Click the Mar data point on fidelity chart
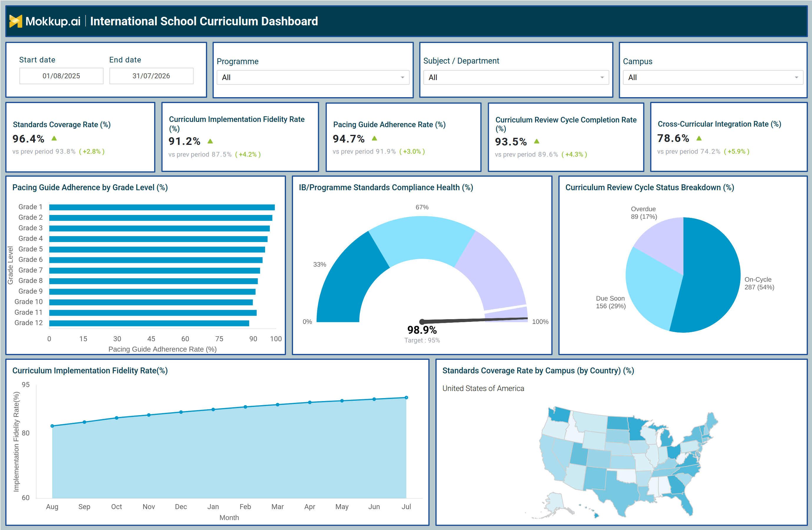The height and width of the screenshot is (530, 812). [278, 405]
